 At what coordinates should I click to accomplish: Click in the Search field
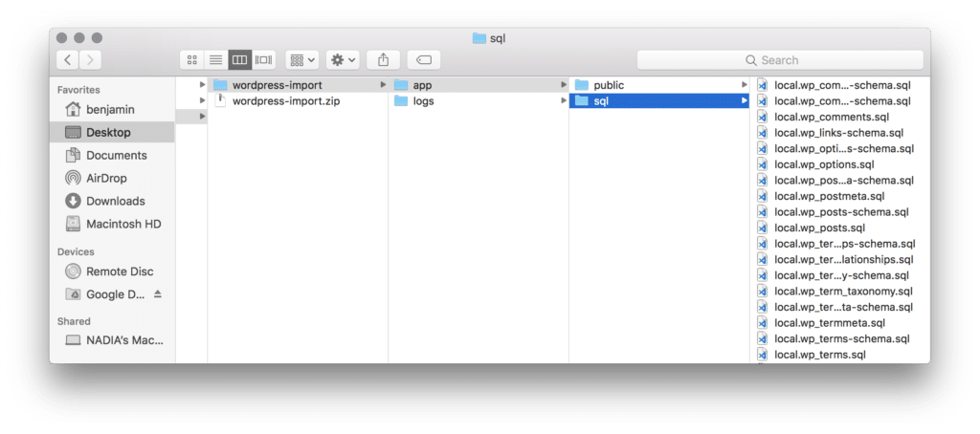pyautogui.click(x=780, y=60)
